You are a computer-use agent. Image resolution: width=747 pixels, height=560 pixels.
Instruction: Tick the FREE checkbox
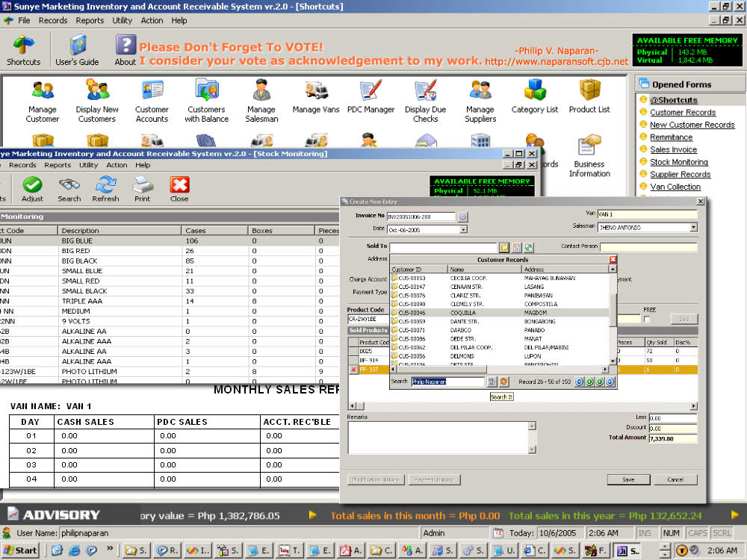(x=648, y=320)
